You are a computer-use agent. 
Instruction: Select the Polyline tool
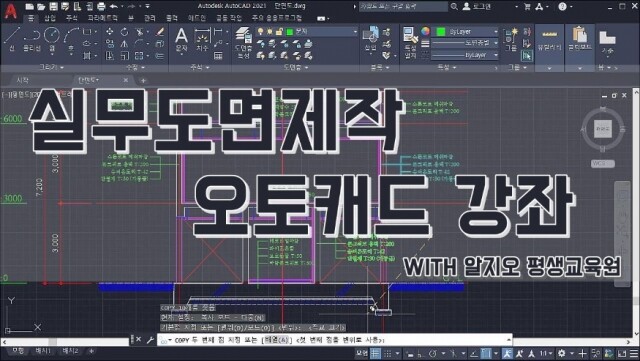(32, 39)
